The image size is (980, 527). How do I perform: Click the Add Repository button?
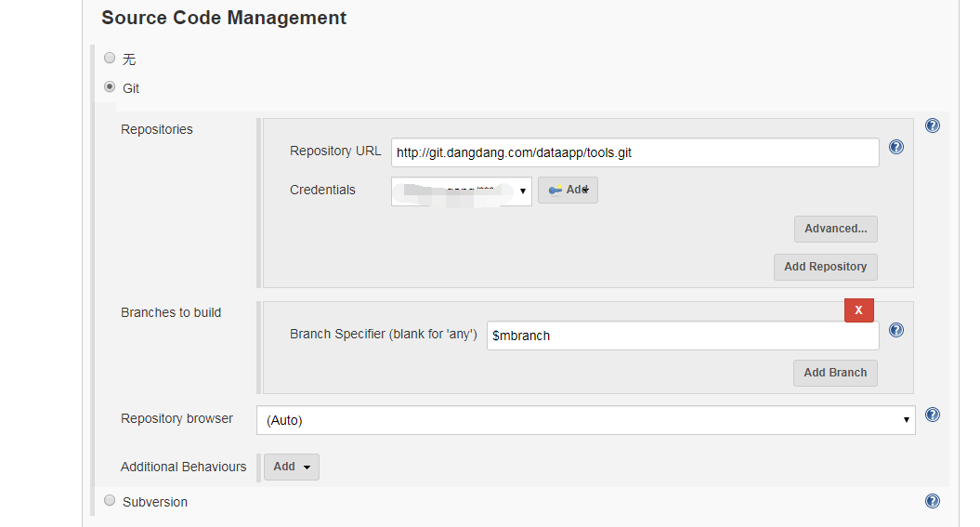point(825,267)
